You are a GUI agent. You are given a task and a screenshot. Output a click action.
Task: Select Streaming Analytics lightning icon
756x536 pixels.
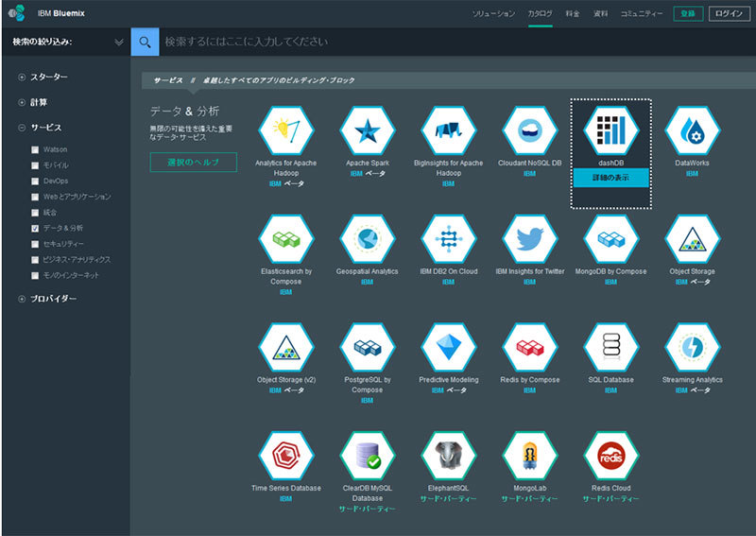click(693, 347)
